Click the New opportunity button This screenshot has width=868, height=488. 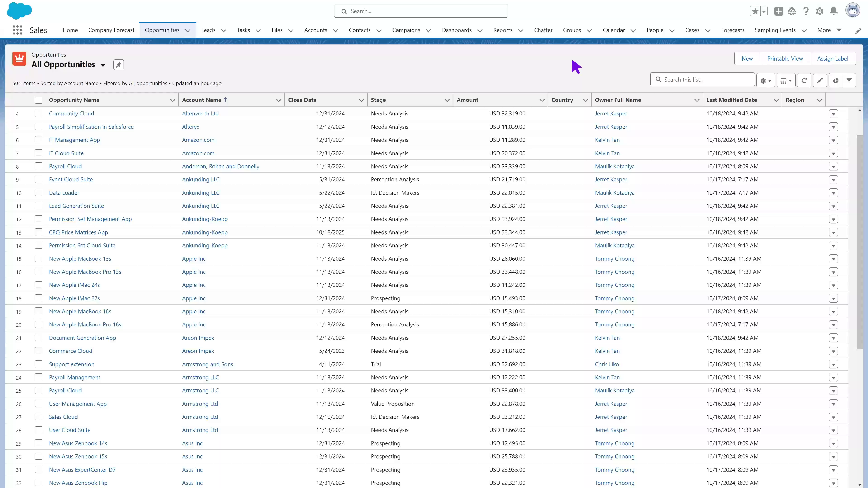747,58
